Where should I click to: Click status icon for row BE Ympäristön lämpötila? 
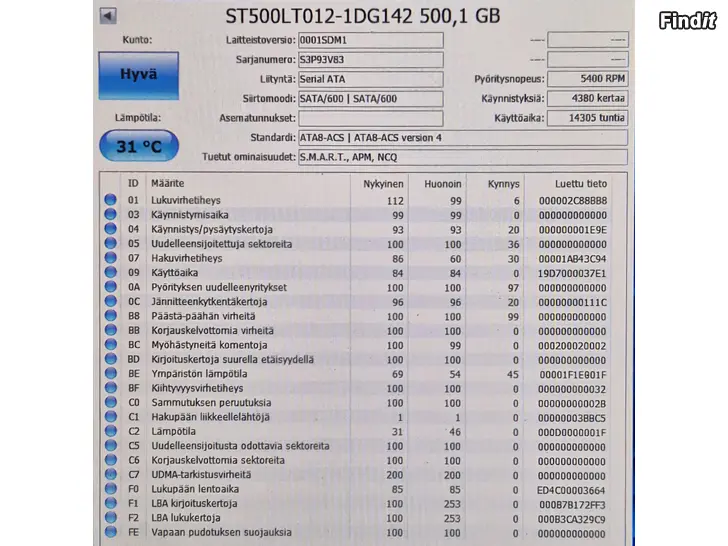coord(110,373)
